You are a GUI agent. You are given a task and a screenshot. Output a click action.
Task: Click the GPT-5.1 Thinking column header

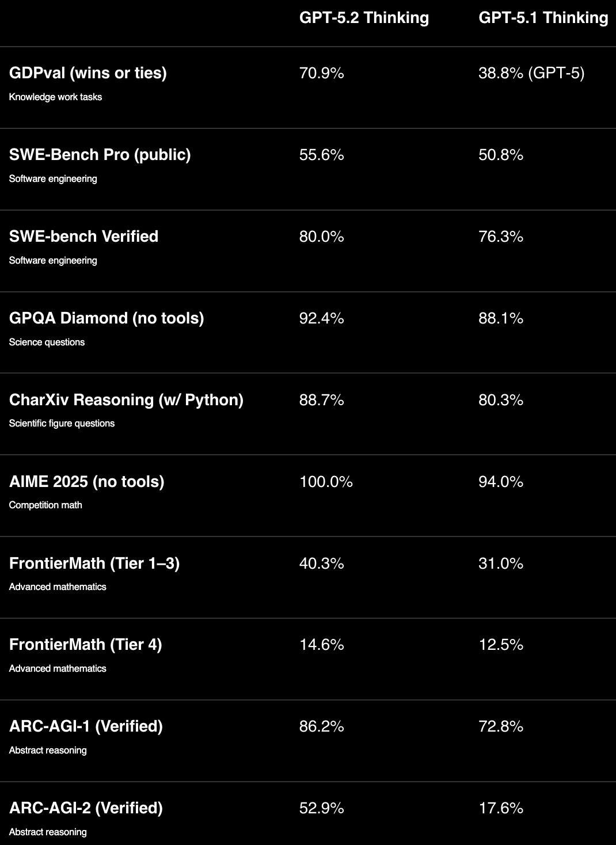click(x=543, y=18)
